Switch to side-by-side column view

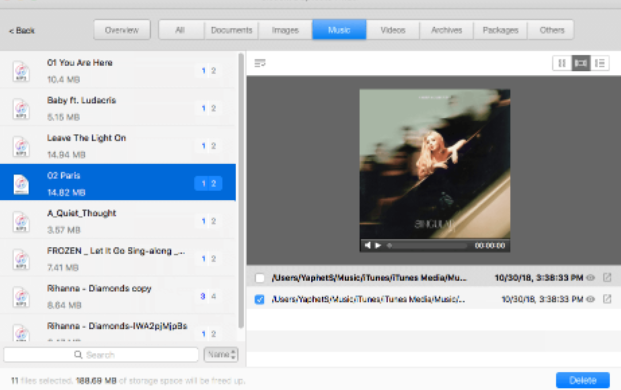562,63
